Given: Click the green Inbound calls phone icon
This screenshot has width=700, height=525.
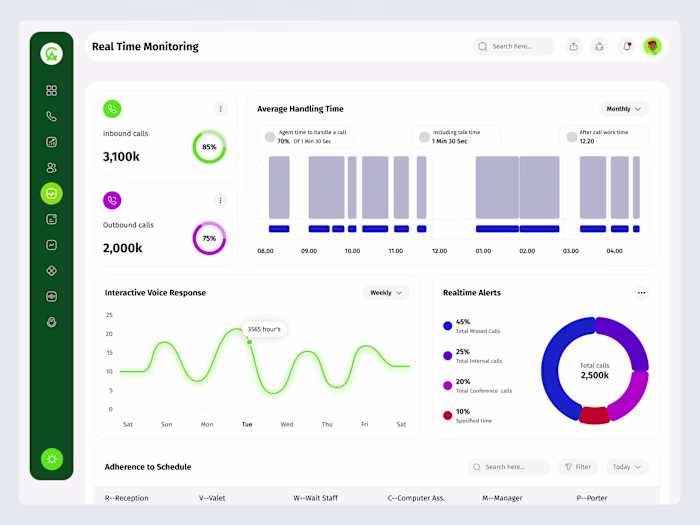Looking at the screenshot, I should click(x=112, y=109).
